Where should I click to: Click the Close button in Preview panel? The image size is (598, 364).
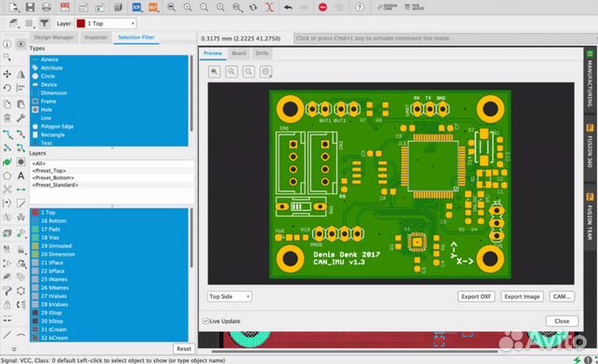562,321
